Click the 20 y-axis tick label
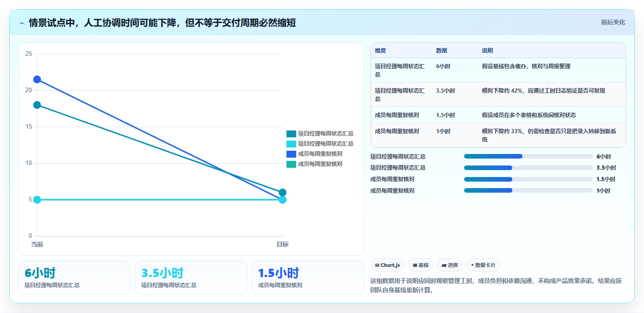 pyautogui.click(x=29, y=90)
